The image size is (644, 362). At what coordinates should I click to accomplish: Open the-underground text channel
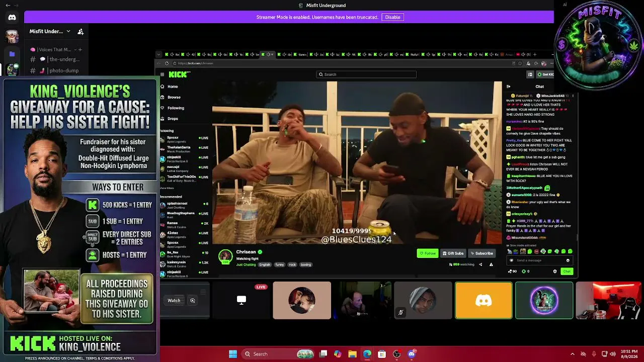coord(55,59)
